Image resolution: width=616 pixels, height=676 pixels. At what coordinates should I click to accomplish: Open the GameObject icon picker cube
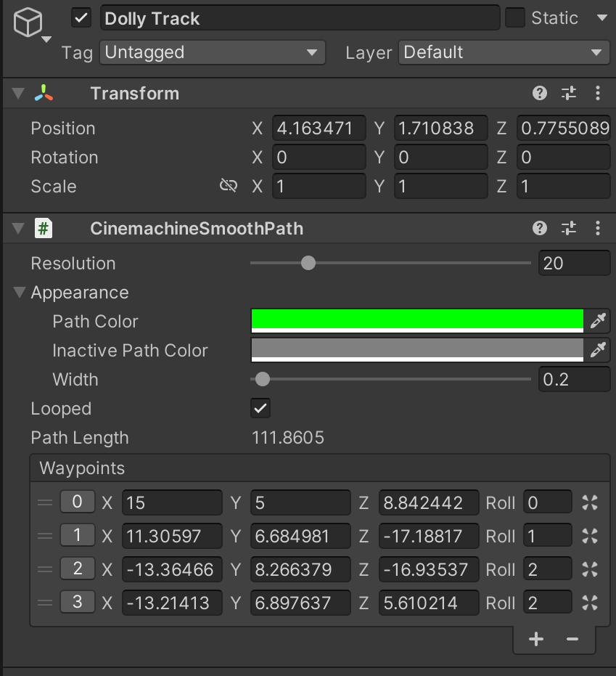28,22
